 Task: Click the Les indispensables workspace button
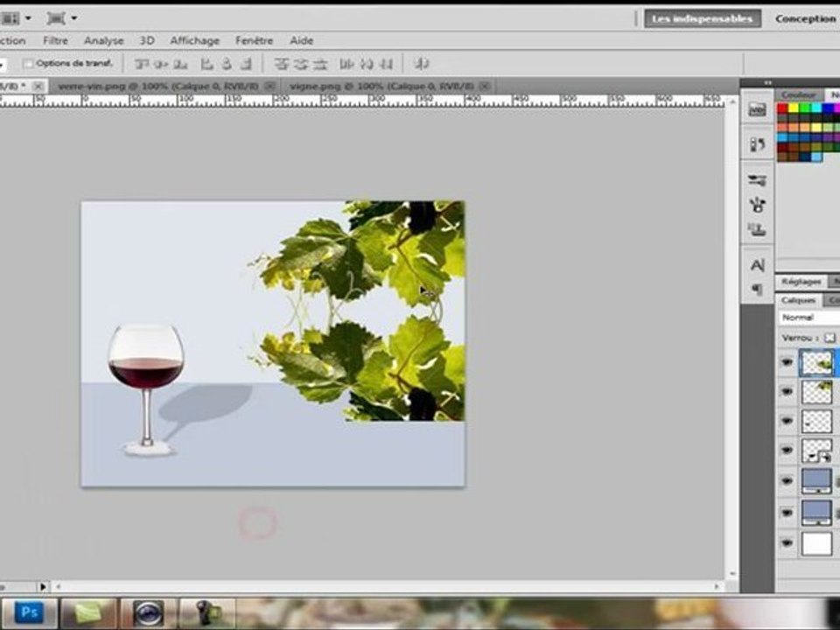coord(703,18)
